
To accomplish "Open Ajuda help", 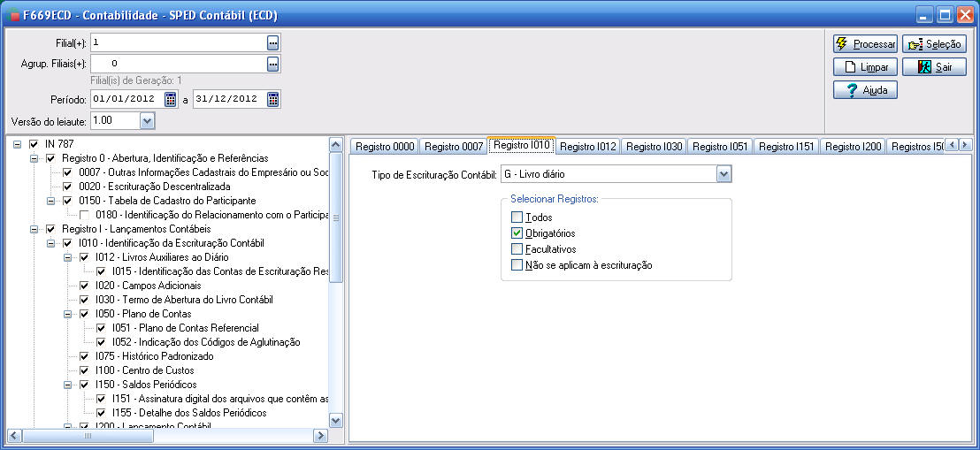I will [x=865, y=90].
